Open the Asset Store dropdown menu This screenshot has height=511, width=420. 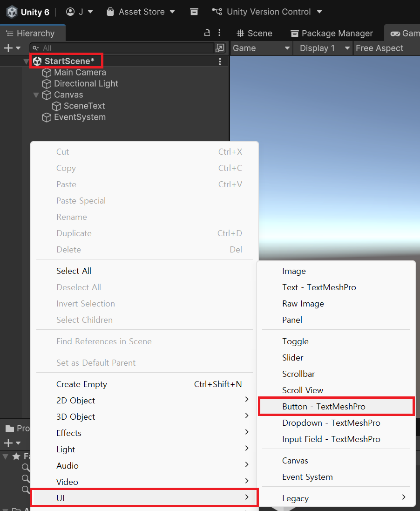click(x=141, y=12)
